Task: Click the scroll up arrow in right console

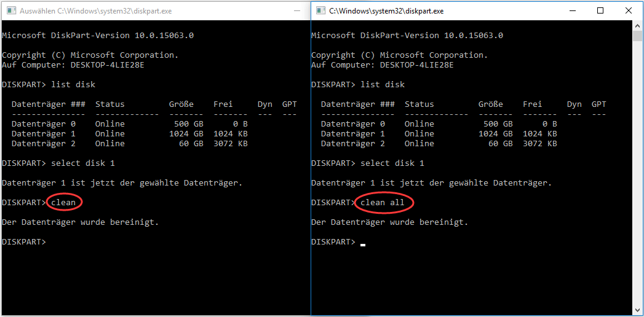Action: click(638, 25)
